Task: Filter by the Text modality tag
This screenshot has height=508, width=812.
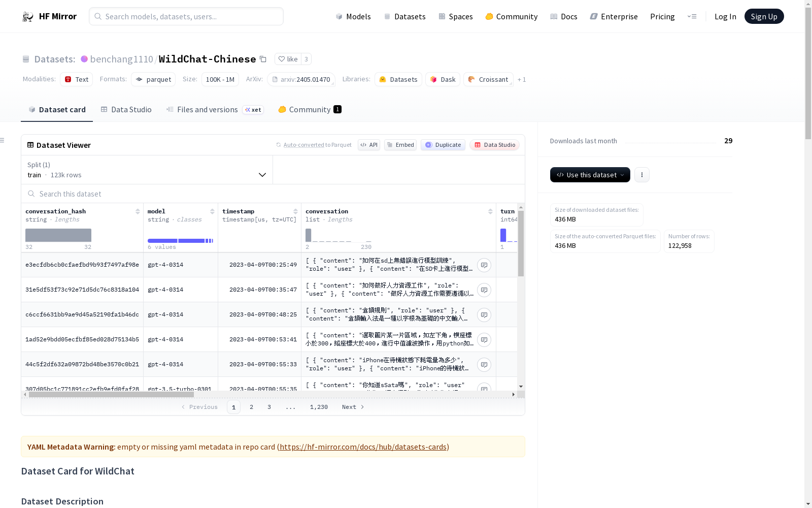Action: point(76,80)
